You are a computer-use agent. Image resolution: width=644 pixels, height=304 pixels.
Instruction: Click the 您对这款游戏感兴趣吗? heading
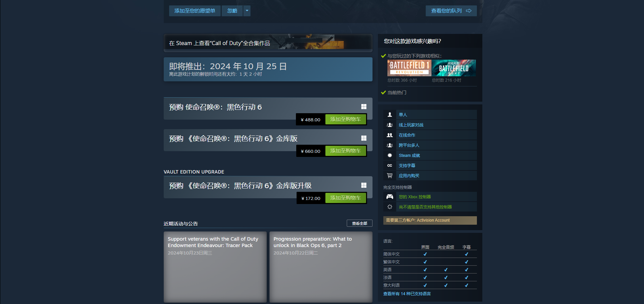point(412,41)
